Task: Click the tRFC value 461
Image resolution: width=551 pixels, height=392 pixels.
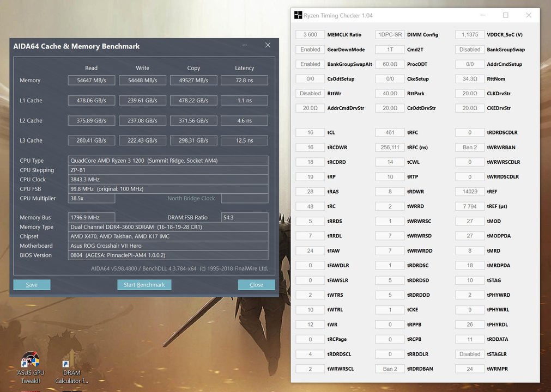Action: point(390,133)
